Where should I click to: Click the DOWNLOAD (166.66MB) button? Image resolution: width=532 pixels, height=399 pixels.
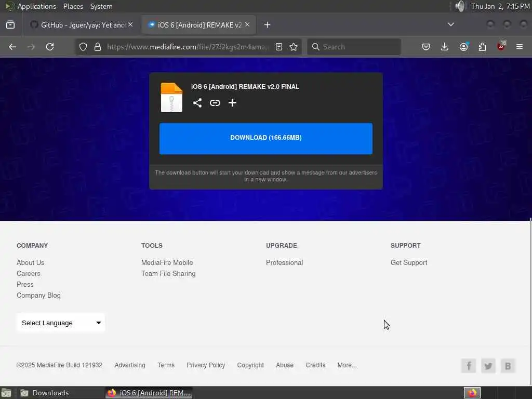click(x=266, y=138)
